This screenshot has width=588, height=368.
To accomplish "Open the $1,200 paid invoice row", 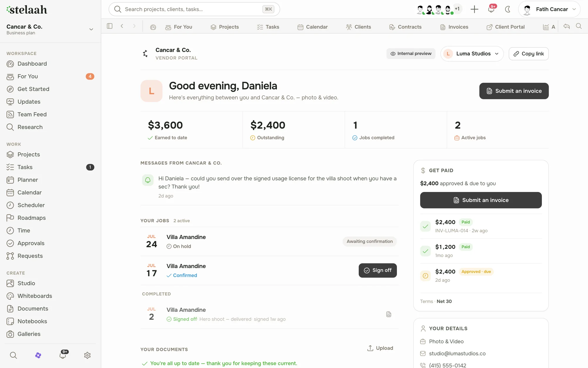I will click(x=481, y=251).
